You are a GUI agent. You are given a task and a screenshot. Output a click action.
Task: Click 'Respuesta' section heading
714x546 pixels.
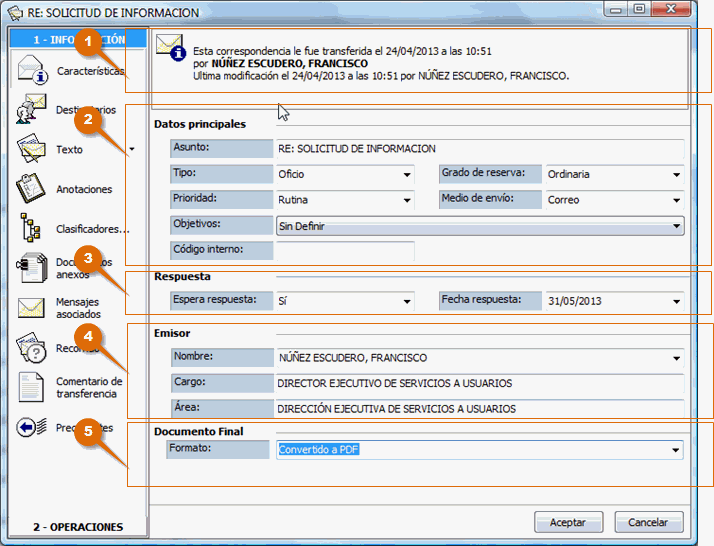(x=182, y=276)
